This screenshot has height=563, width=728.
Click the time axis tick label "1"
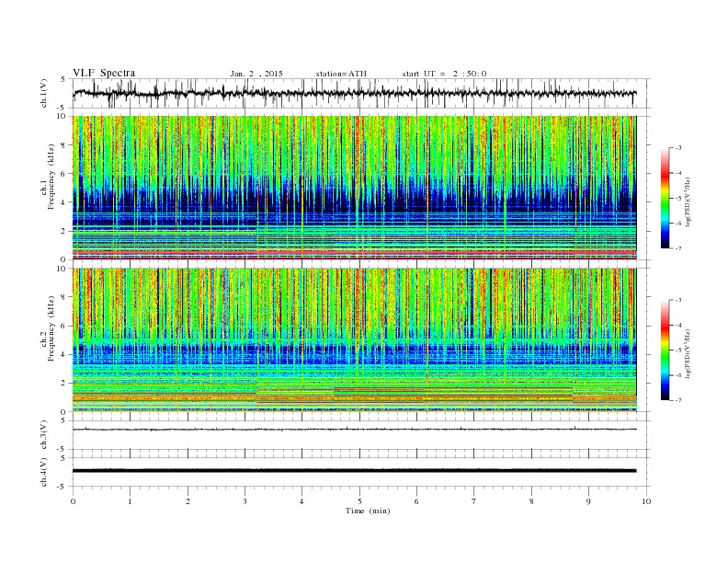pos(130,501)
